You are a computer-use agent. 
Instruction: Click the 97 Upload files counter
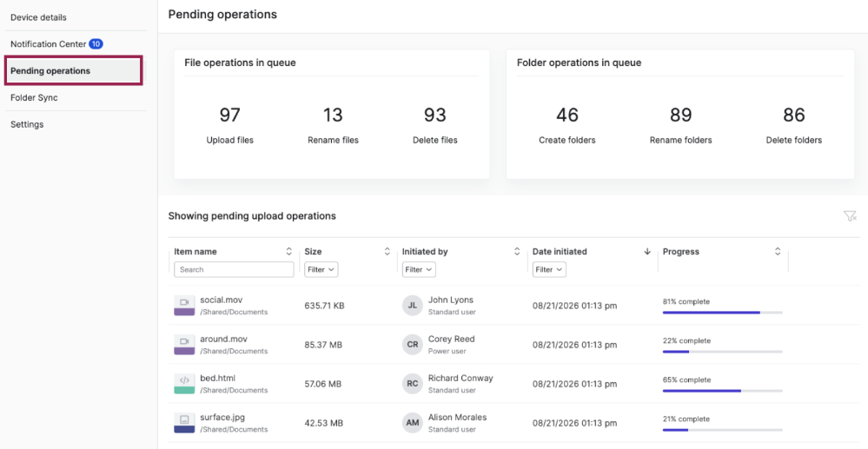229,124
